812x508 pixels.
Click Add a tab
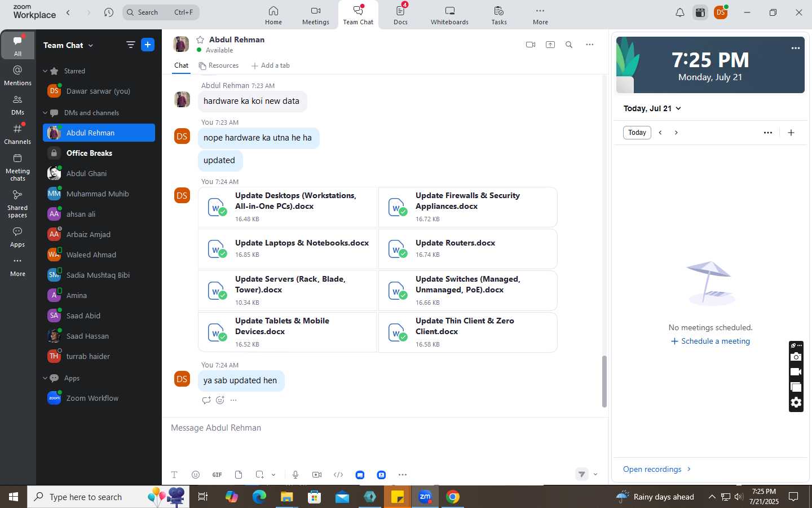click(271, 65)
